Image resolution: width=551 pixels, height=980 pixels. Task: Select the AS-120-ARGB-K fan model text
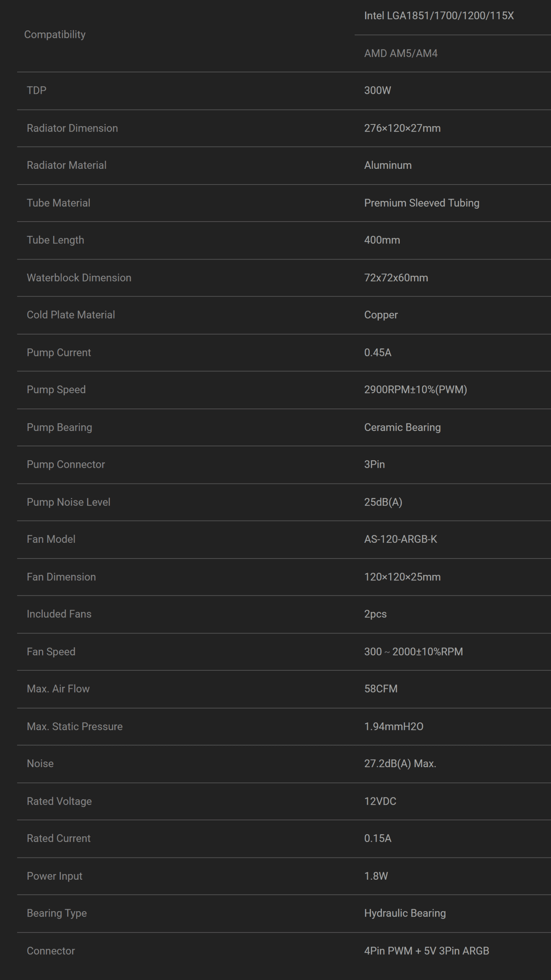click(x=400, y=539)
